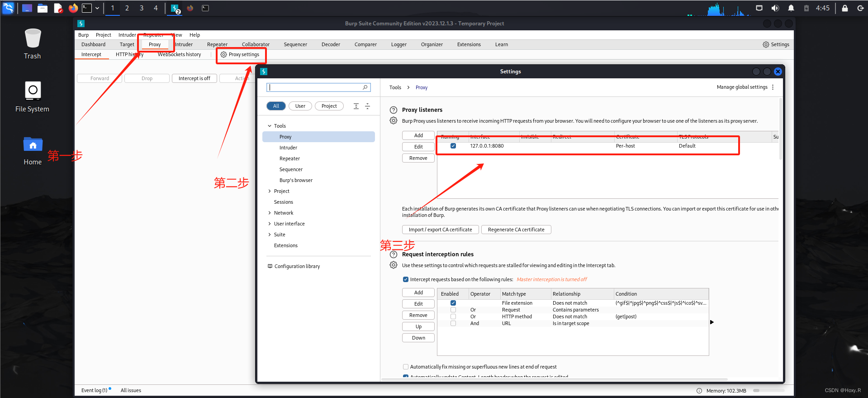Enable automatically fix missing new lines option
Viewport: 868px width, 398px height.
(x=406, y=367)
